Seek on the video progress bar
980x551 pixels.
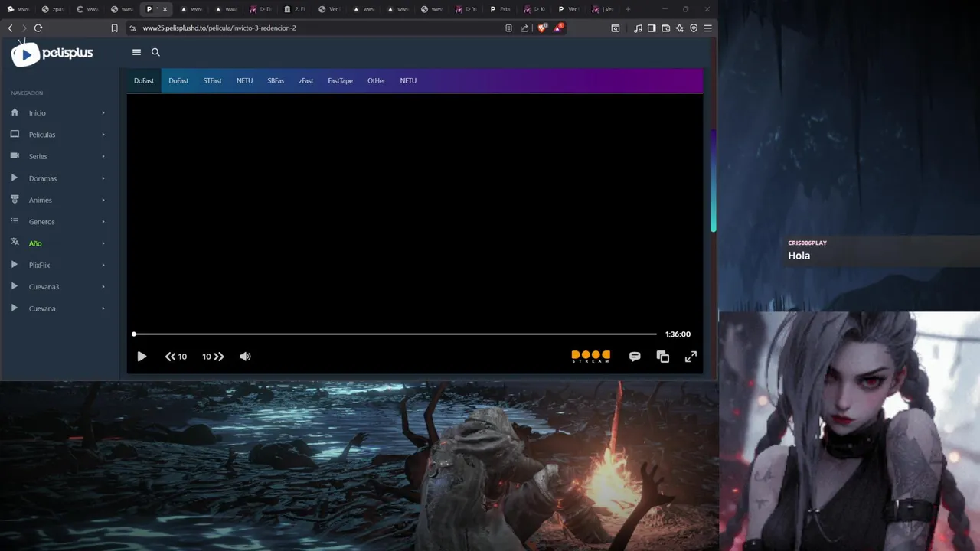(x=394, y=334)
